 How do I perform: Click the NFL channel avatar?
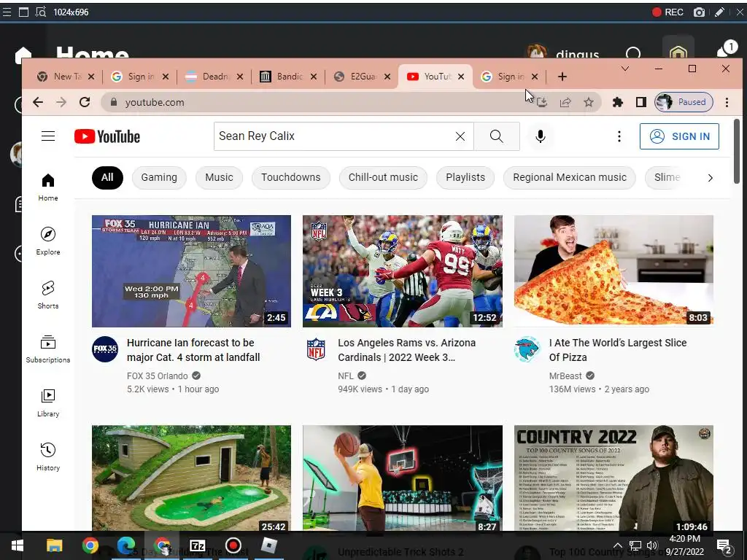point(316,349)
